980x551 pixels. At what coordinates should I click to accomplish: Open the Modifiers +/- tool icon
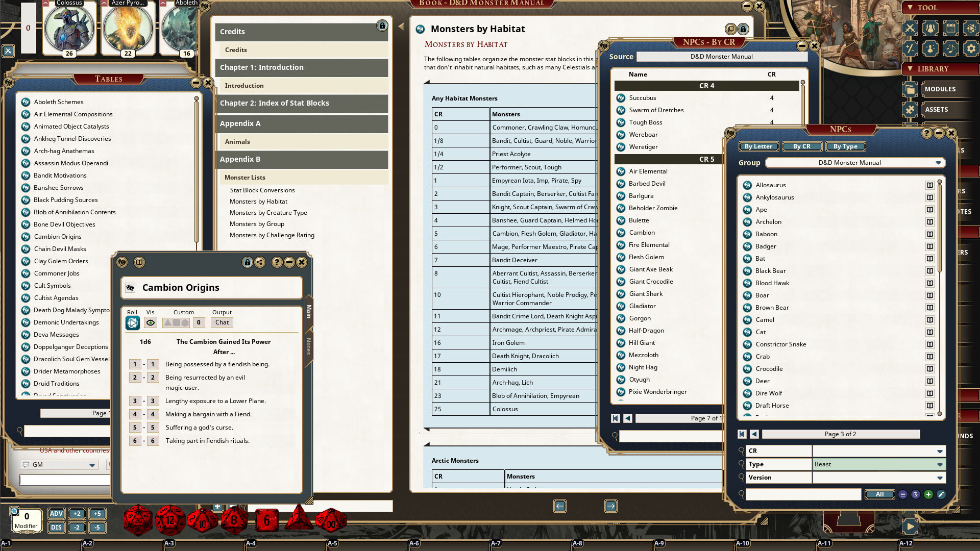coord(910,49)
